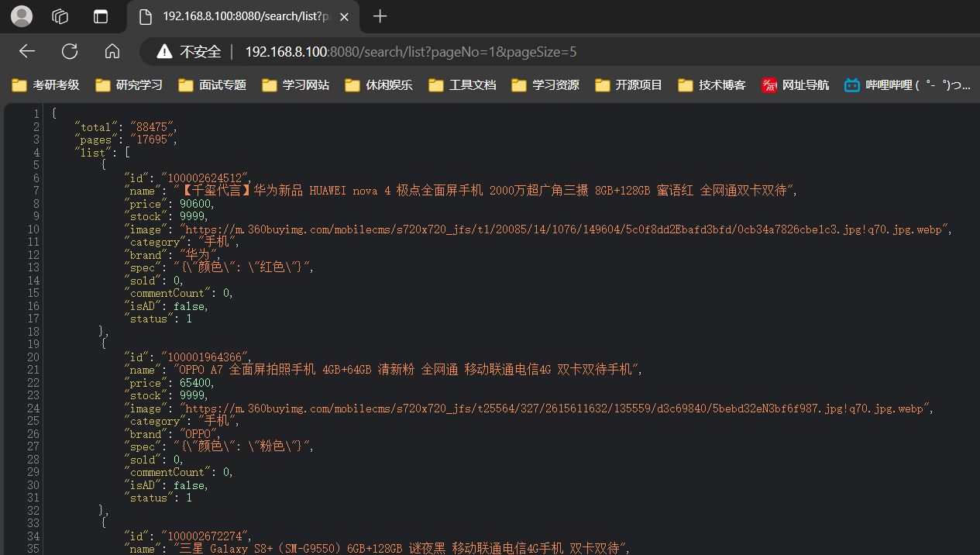Select the 192.168.8.100:8080/search/list tab
The height and width of the screenshot is (555, 980).
pyautogui.click(x=242, y=17)
